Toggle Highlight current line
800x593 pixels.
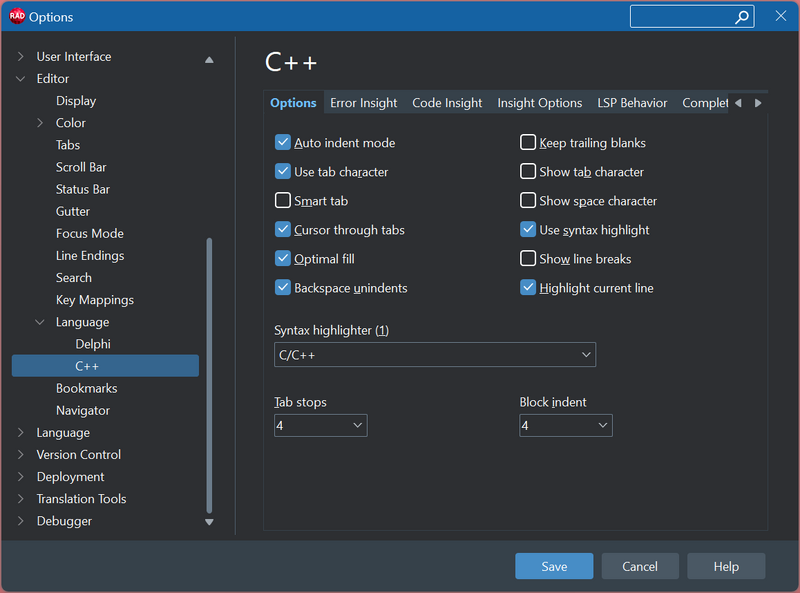(x=528, y=288)
